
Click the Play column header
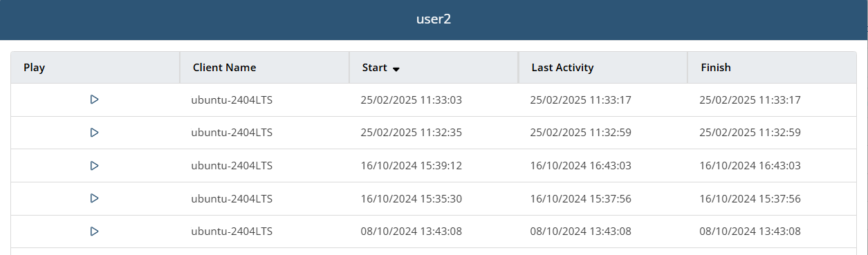(34, 68)
